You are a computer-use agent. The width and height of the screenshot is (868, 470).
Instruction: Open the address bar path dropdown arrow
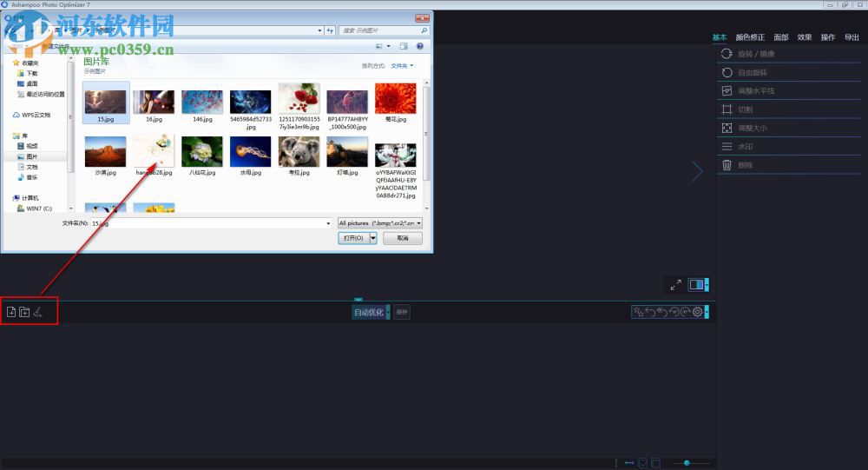(319, 30)
